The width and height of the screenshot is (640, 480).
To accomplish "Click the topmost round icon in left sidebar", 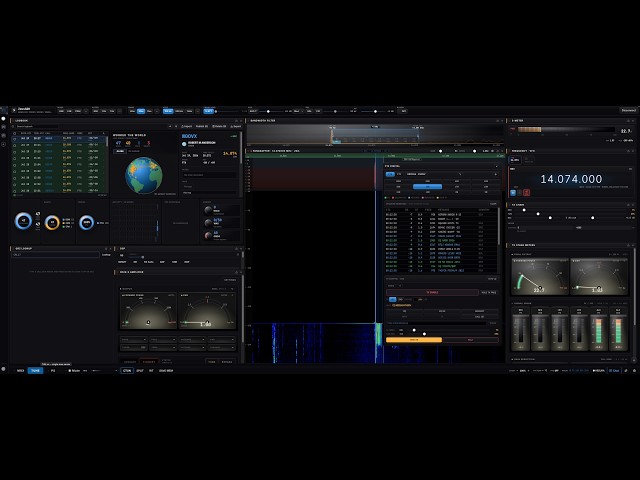I will pyautogui.click(x=4, y=119).
